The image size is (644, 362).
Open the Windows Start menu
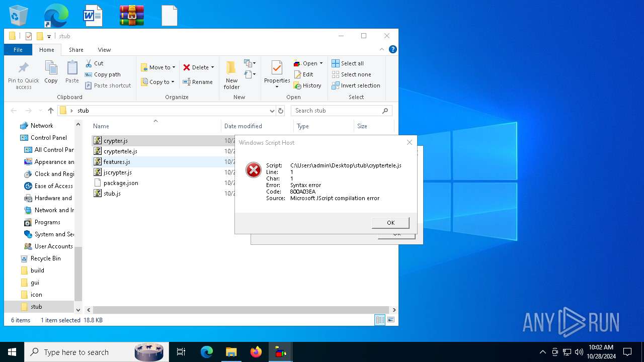pyautogui.click(x=12, y=352)
